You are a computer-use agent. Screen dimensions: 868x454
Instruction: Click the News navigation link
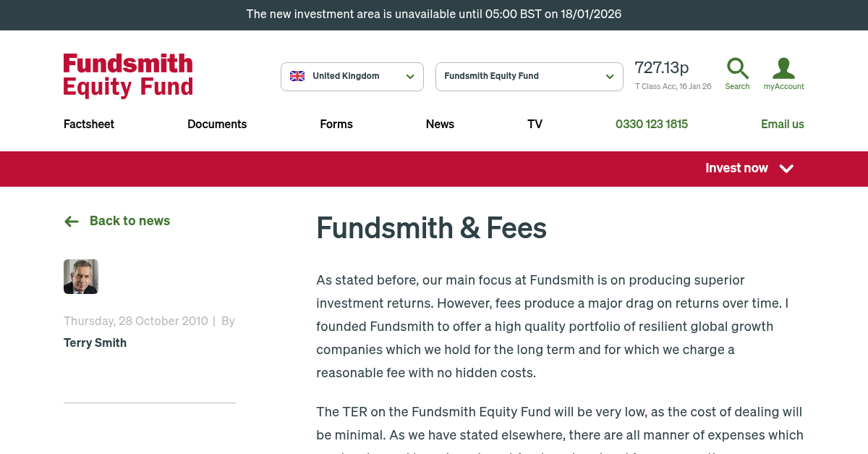440,125
